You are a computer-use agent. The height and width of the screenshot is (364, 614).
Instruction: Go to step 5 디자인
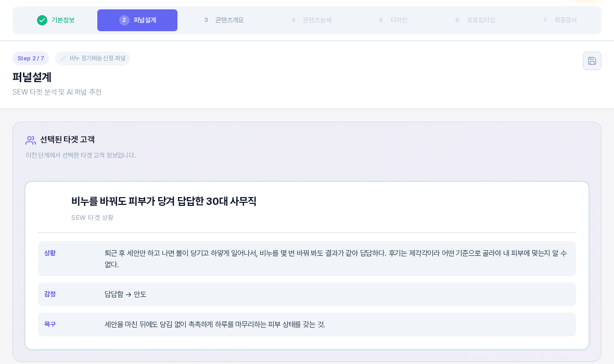(393, 20)
